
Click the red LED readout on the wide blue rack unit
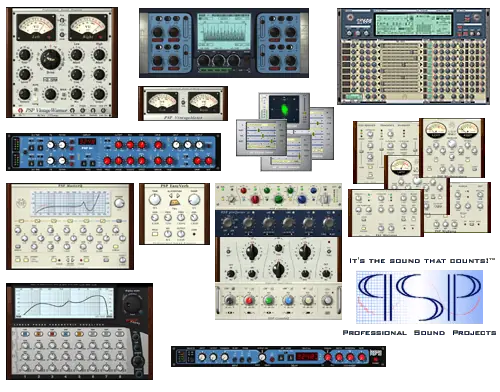click(x=87, y=141)
